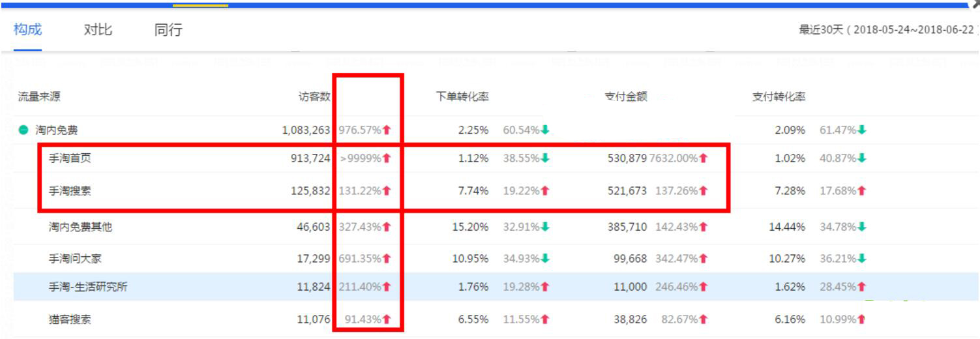Click the up arrow next to 246.46%

(704, 287)
